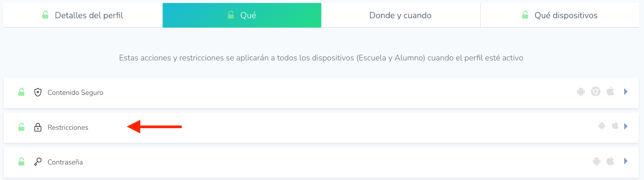Click the Android icon in Contraseña row

click(x=596, y=161)
